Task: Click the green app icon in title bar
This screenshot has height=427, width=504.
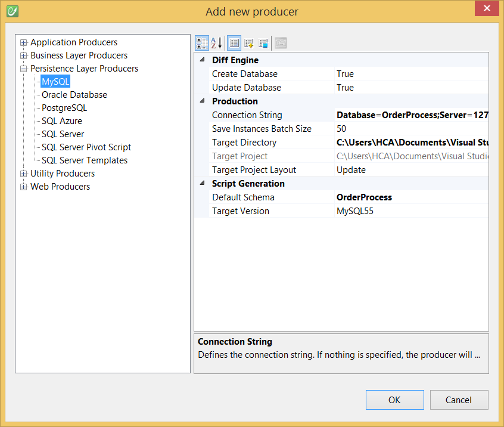Action: 12,11
